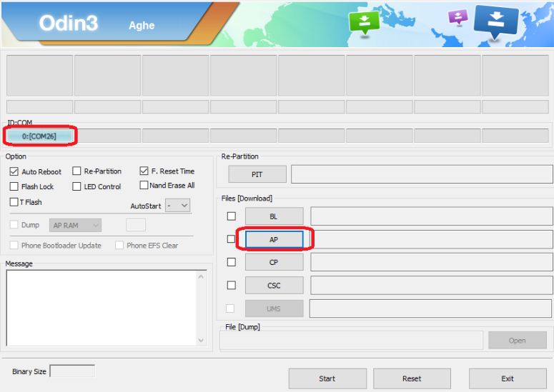Open the AP RAM dump dropdown

(x=75, y=225)
